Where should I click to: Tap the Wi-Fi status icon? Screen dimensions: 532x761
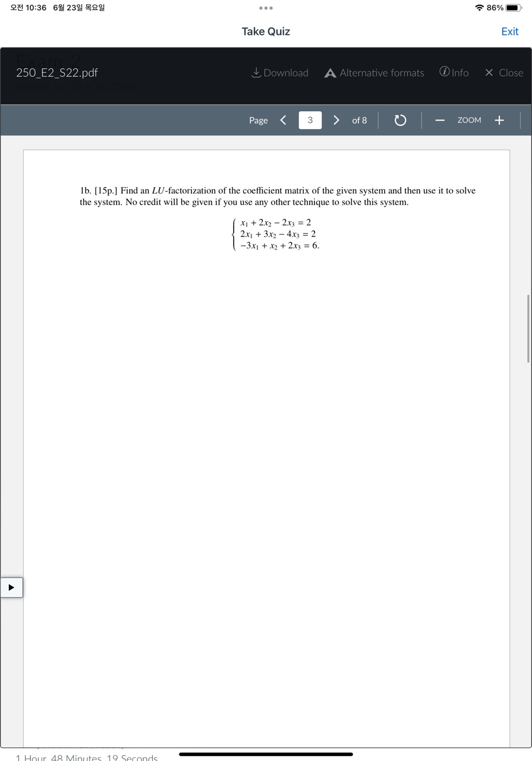pyautogui.click(x=479, y=8)
